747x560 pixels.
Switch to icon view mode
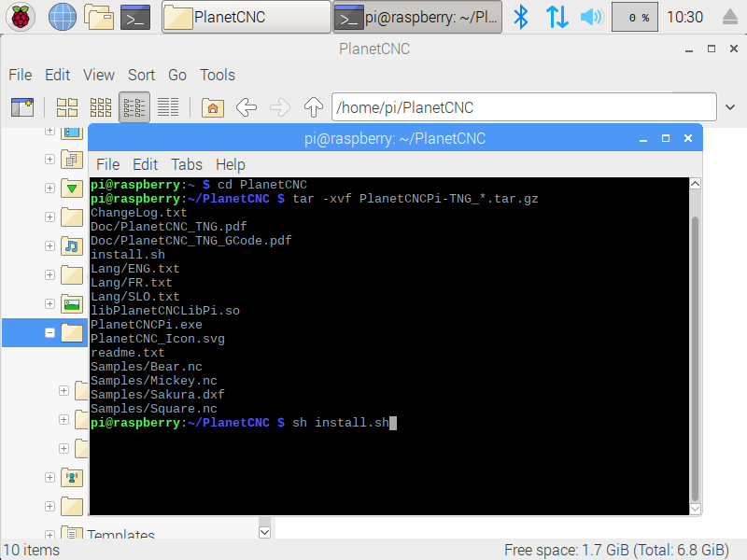point(67,107)
